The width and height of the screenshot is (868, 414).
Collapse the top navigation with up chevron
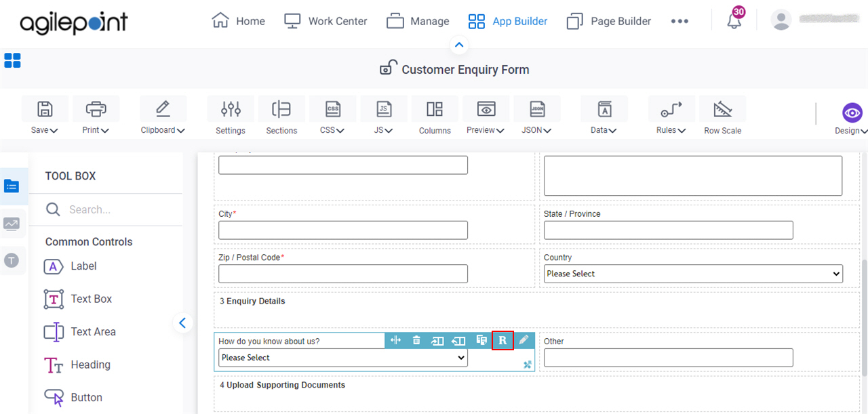pyautogui.click(x=459, y=45)
